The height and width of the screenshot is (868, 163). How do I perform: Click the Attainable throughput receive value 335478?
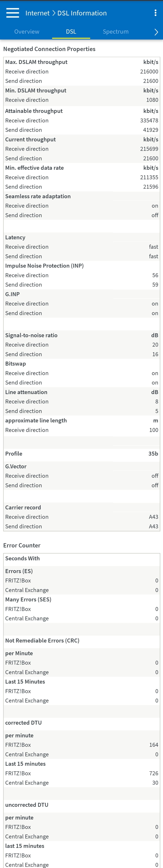149,121
